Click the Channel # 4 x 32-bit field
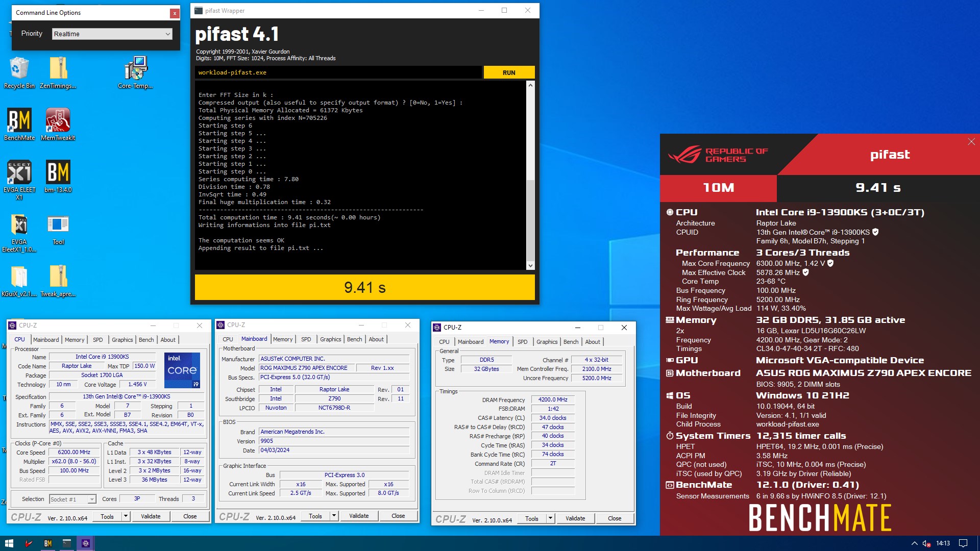This screenshot has height=551, width=980. pyautogui.click(x=597, y=360)
